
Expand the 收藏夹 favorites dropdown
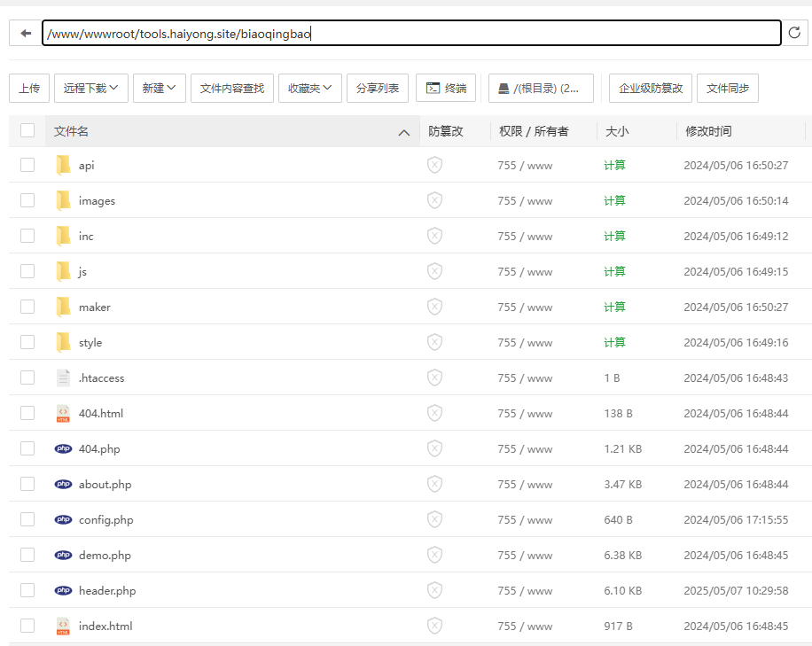(x=309, y=88)
